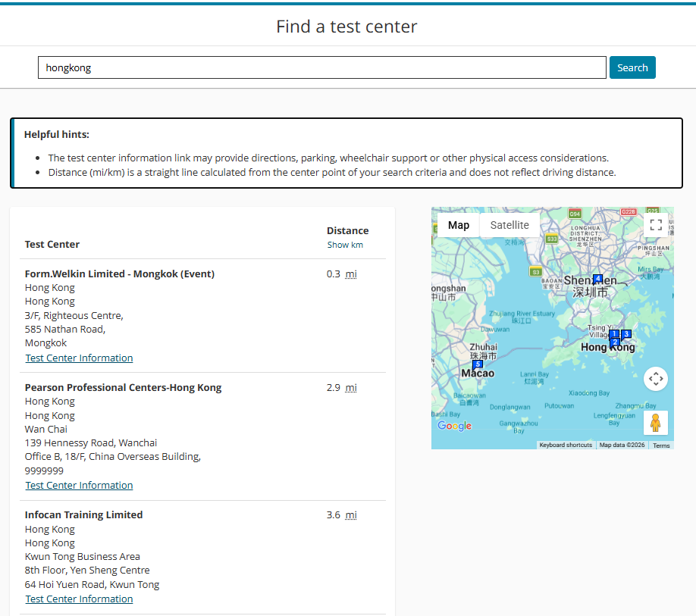Viewport: 696px width, 616px height.
Task: Toggle fullscreen map view icon
Action: tap(656, 225)
